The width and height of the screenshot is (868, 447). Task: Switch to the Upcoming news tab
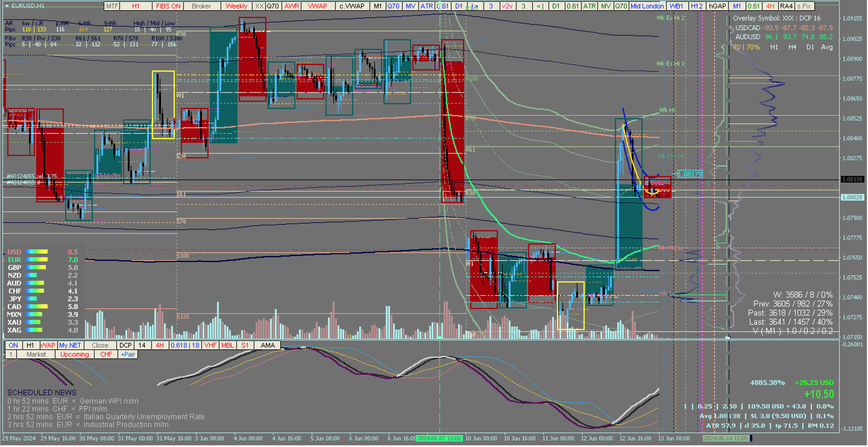74,355
